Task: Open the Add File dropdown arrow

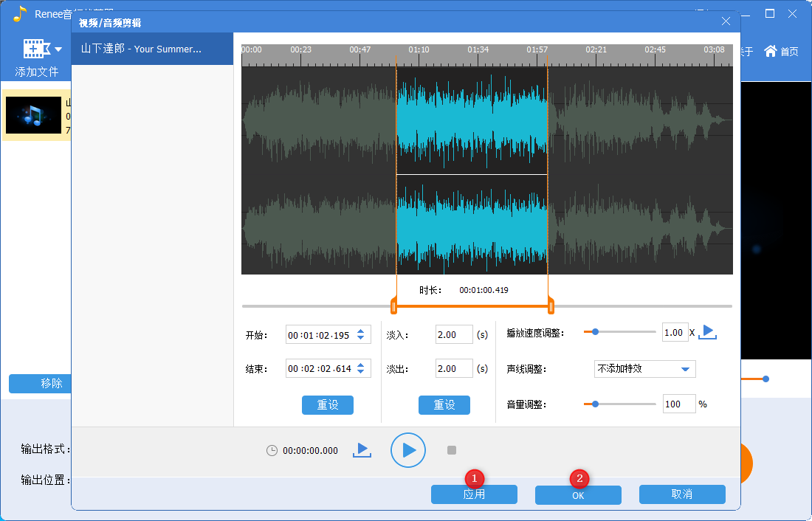Action: pyautogui.click(x=58, y=49)
